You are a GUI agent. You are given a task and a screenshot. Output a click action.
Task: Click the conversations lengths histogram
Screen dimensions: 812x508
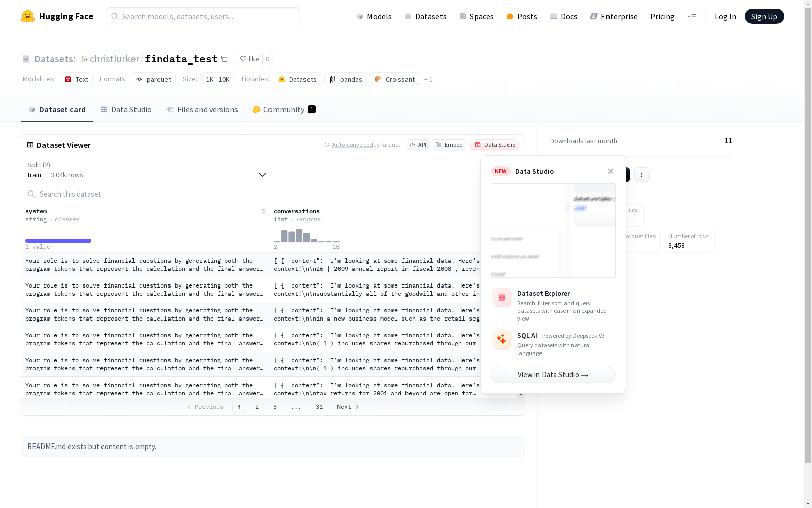click(307, 235)
